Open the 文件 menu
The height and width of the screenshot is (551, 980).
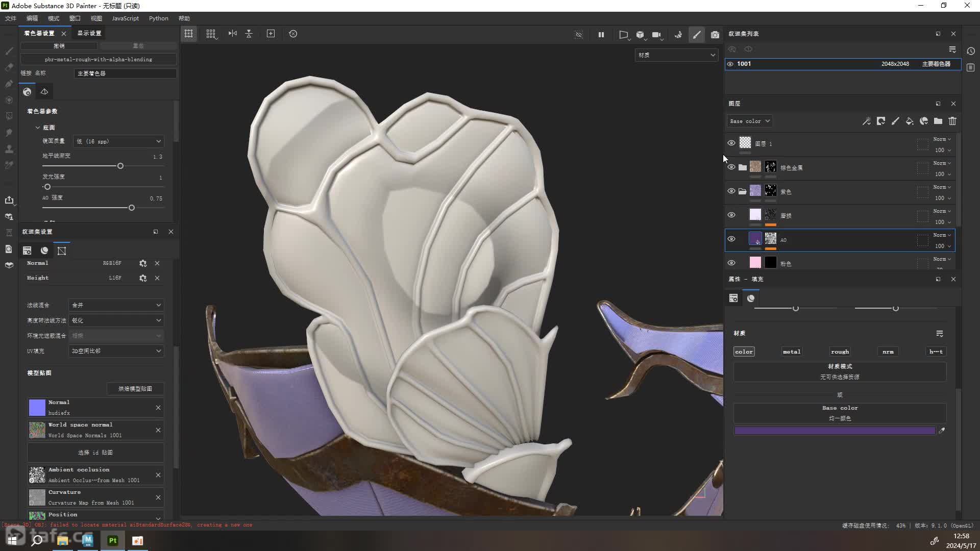11,18
